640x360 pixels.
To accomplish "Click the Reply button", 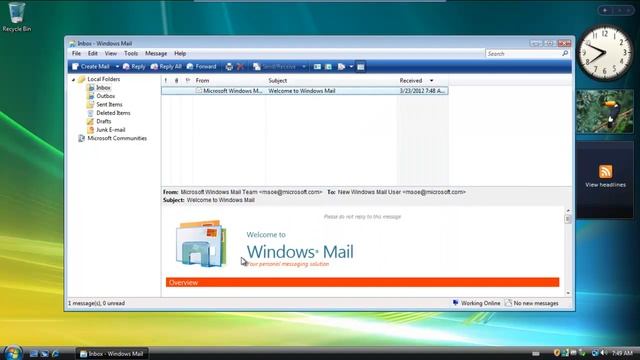I will coord(134,67).
